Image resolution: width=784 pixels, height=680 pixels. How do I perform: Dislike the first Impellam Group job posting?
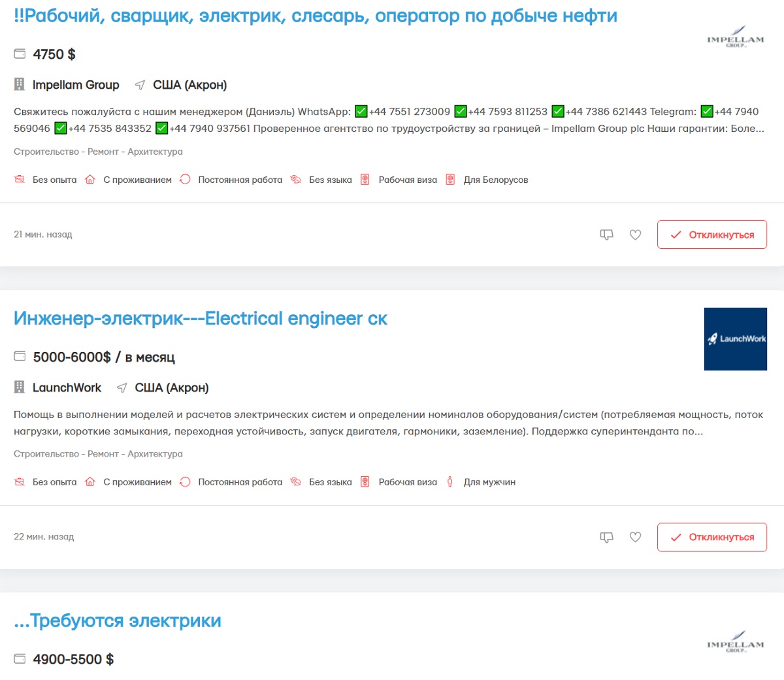(606, 235)
